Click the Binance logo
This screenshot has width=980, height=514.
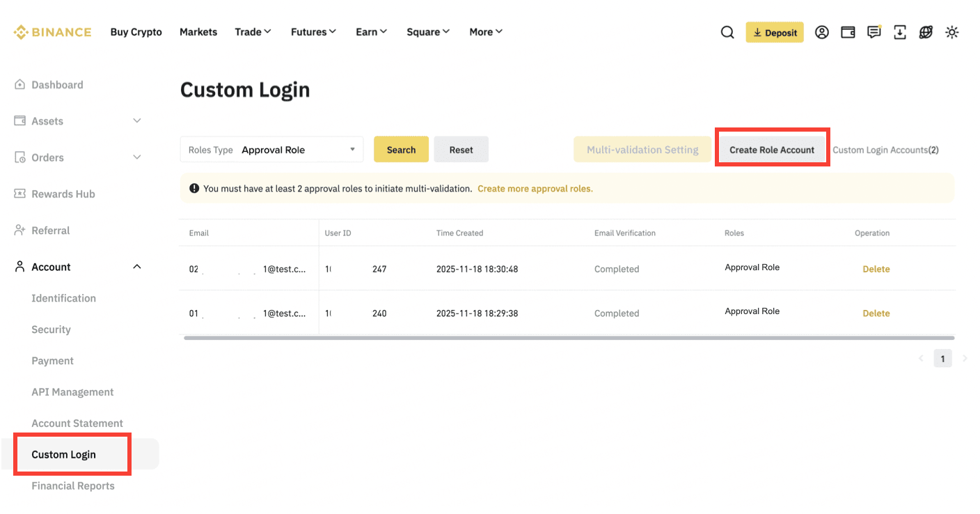(x=53, y=32)
